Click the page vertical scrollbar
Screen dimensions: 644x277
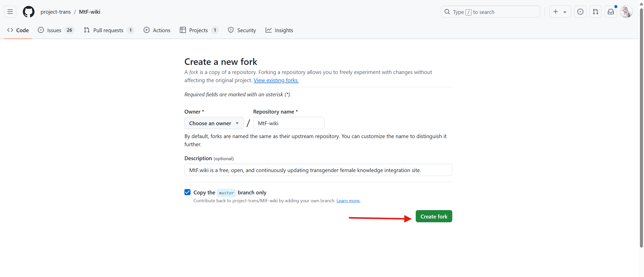[x=641, y=127]
